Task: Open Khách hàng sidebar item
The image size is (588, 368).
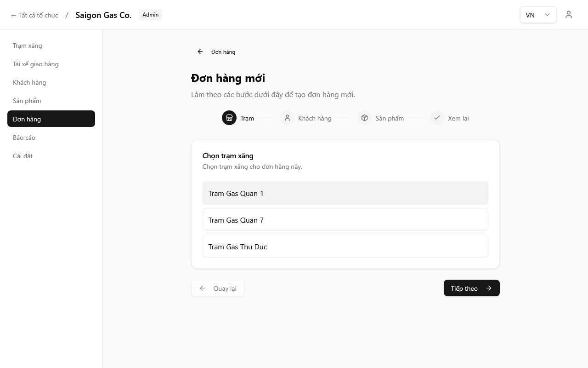Action: 29,82
